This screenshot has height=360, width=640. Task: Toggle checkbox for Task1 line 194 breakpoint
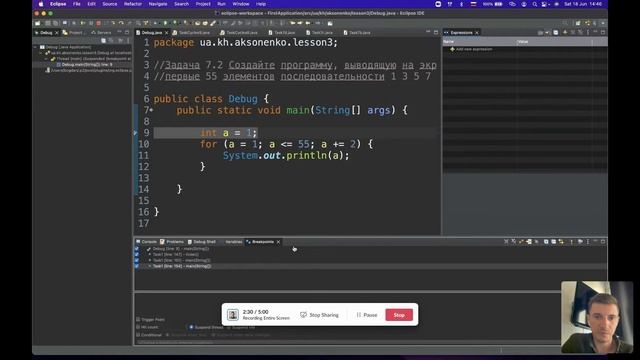[137, 266]
